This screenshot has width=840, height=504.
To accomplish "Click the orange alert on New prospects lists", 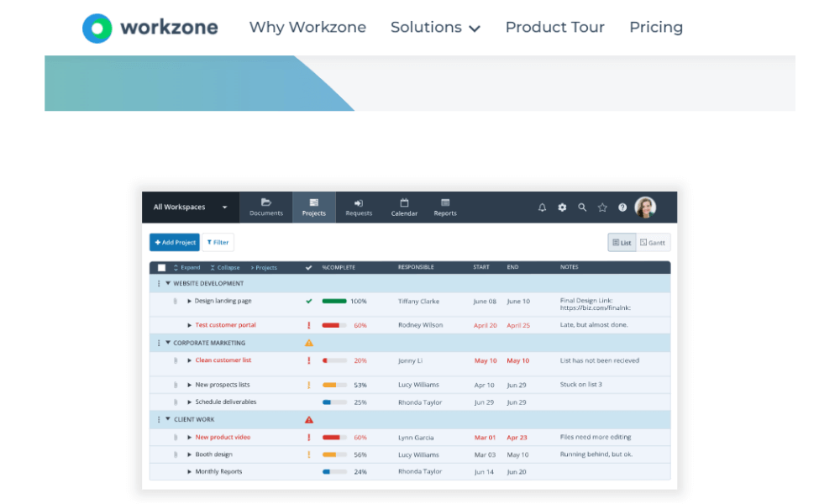I will pyautogui.click(x=308, y=385).
